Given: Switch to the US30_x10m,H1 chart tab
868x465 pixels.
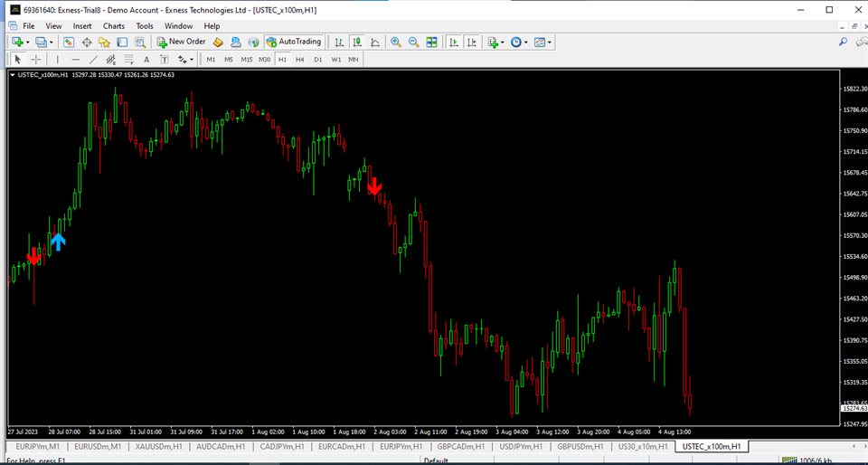Looking at the screenshot, I should pyautogui.click(x=643, y=446).
